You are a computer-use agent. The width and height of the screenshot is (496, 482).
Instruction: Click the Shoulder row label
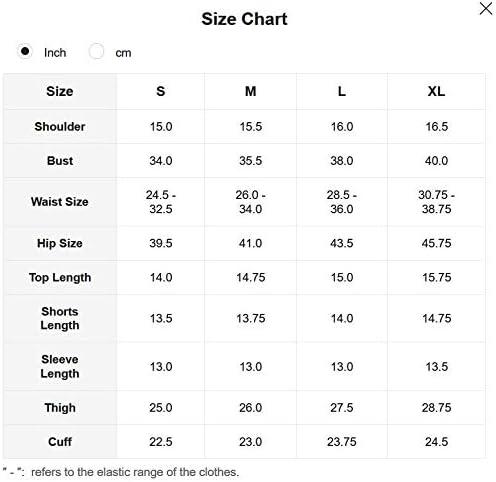pyautogui.click(x=60, y=127)
